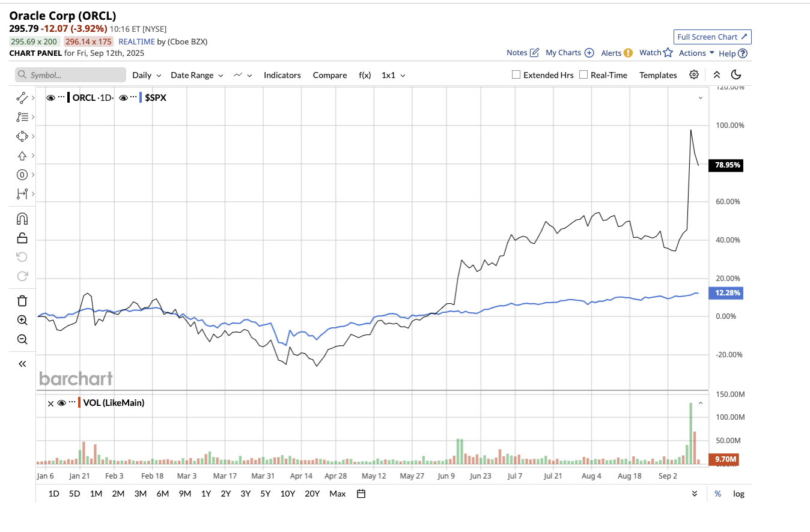
Task: Click the My Charts link
Action: point(570,53)
